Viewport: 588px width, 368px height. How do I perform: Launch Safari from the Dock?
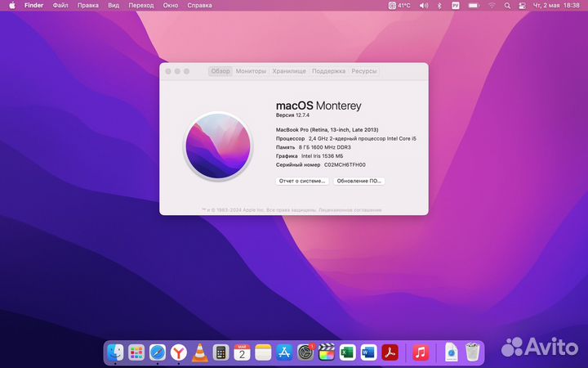(x=158, y=352)
